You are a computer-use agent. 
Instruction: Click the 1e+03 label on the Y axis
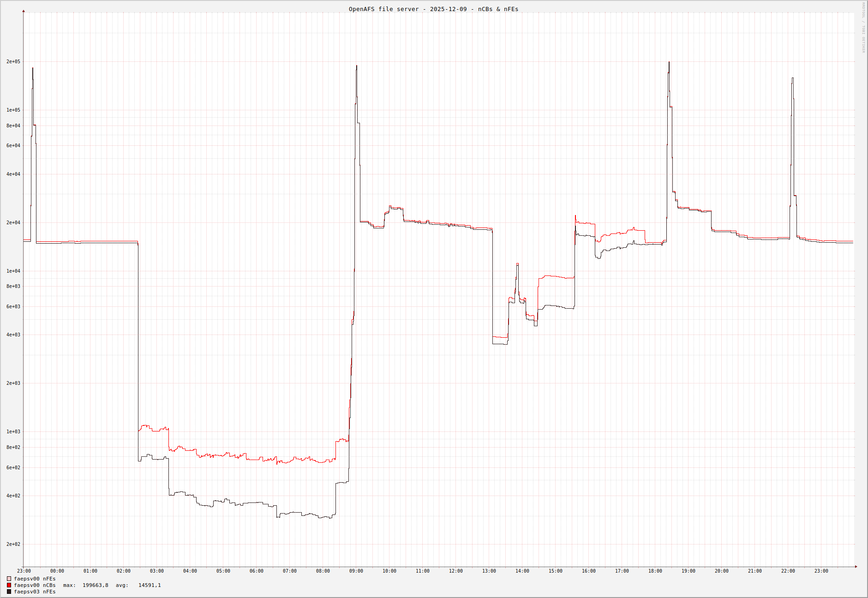(x=13, y=432)
